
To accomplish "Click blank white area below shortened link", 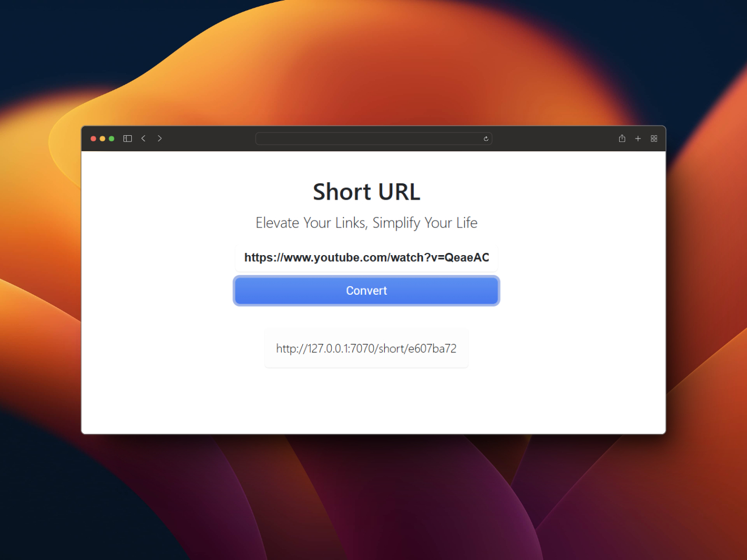I will [x=366, y=402].
